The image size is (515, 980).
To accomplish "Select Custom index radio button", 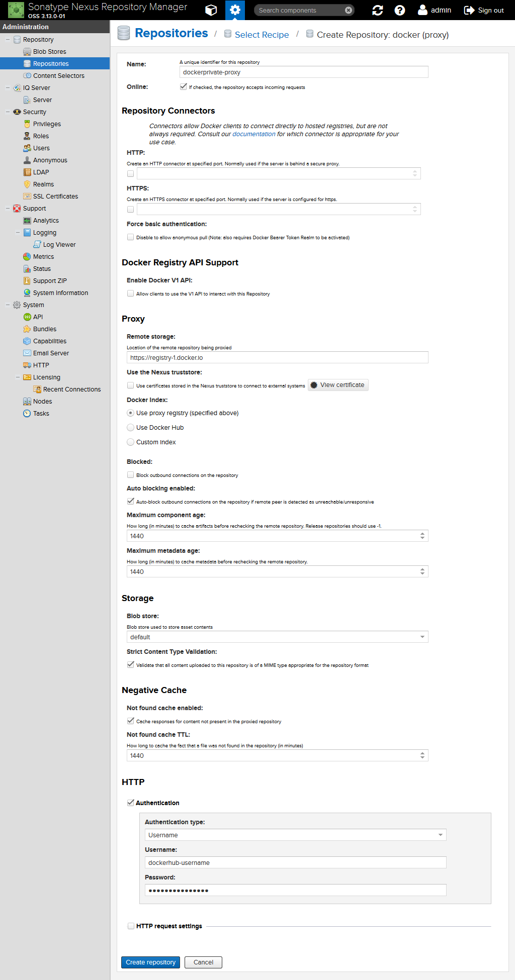I will coord(130,442).
